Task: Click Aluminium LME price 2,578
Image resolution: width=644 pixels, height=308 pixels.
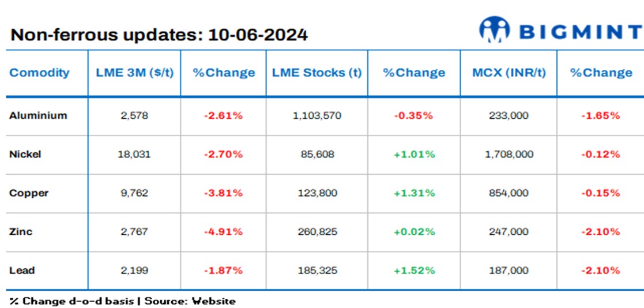Action: click(134, 115)
